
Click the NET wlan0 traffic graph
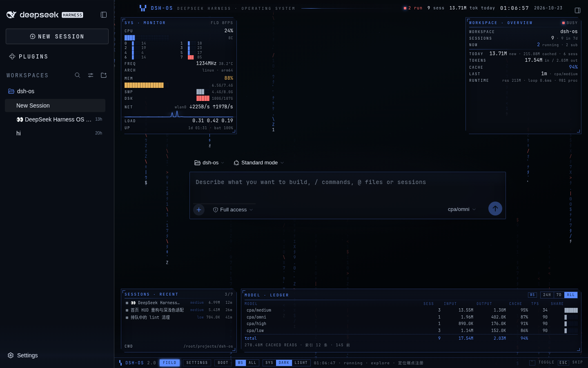pos(179,113)
